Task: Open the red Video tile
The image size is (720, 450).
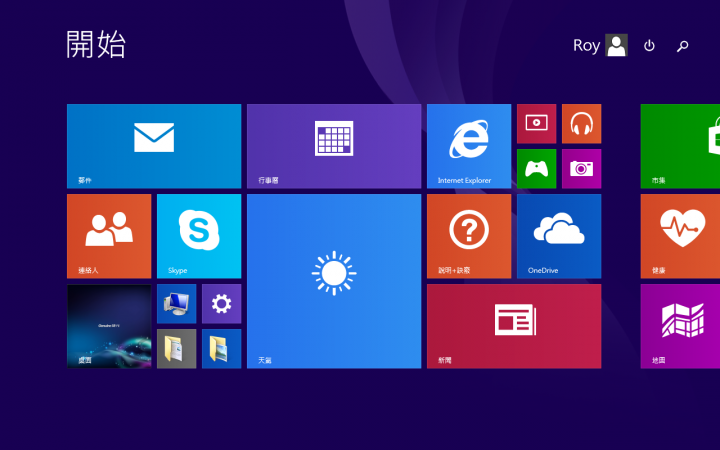Action: [x=536, y=123]
